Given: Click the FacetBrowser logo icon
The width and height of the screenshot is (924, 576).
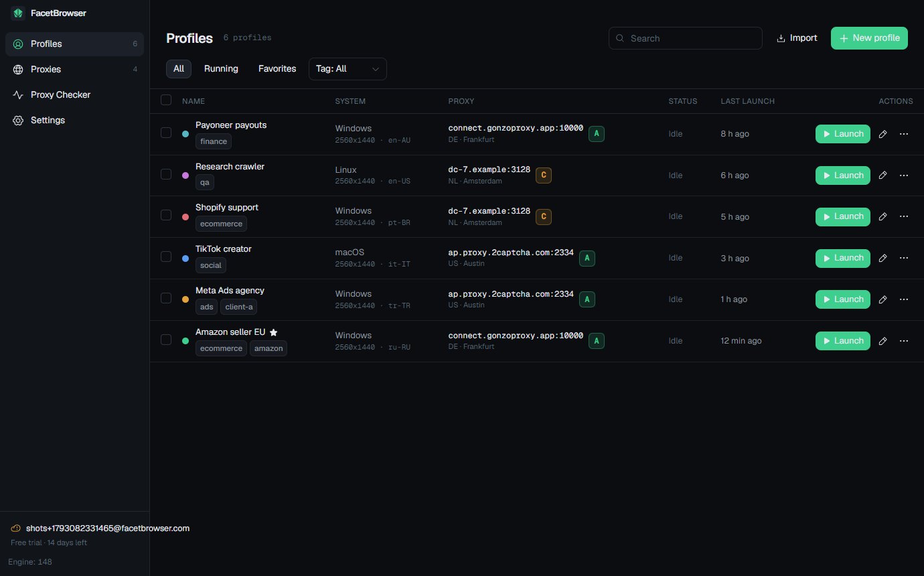Looking at the screenshot, I should pyautogui.click(x=18, y=13).
